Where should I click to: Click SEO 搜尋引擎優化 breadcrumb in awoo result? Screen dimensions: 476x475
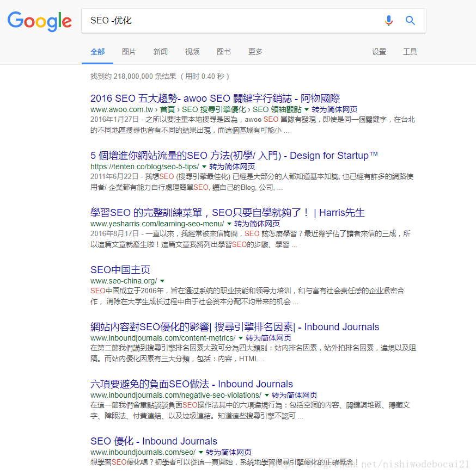coord(213,109)
